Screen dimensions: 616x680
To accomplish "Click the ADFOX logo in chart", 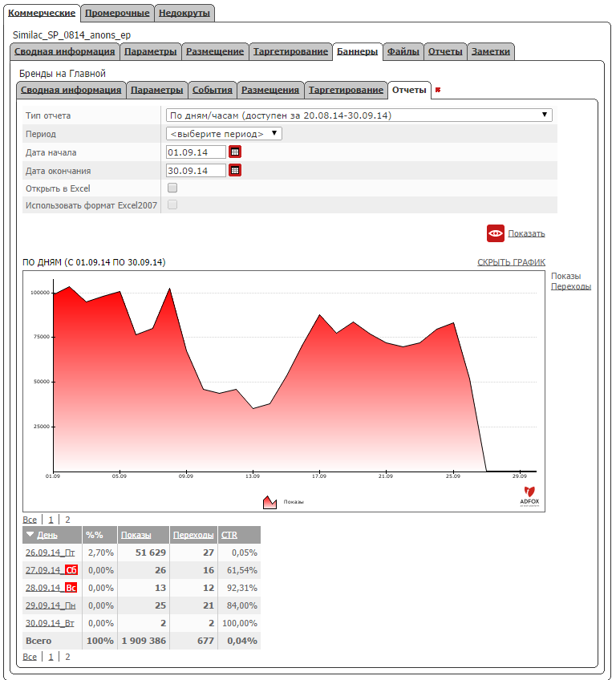I will [x=529, y=496].
